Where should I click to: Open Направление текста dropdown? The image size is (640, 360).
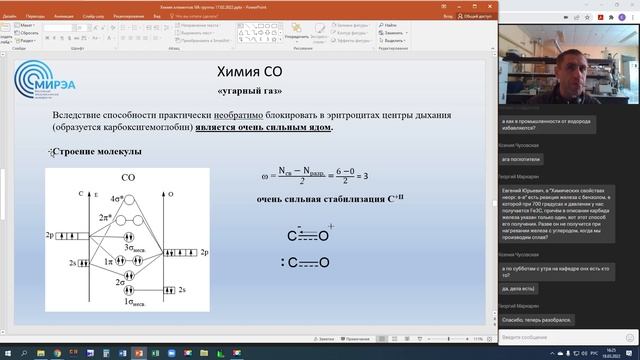[x=197, y=25]
